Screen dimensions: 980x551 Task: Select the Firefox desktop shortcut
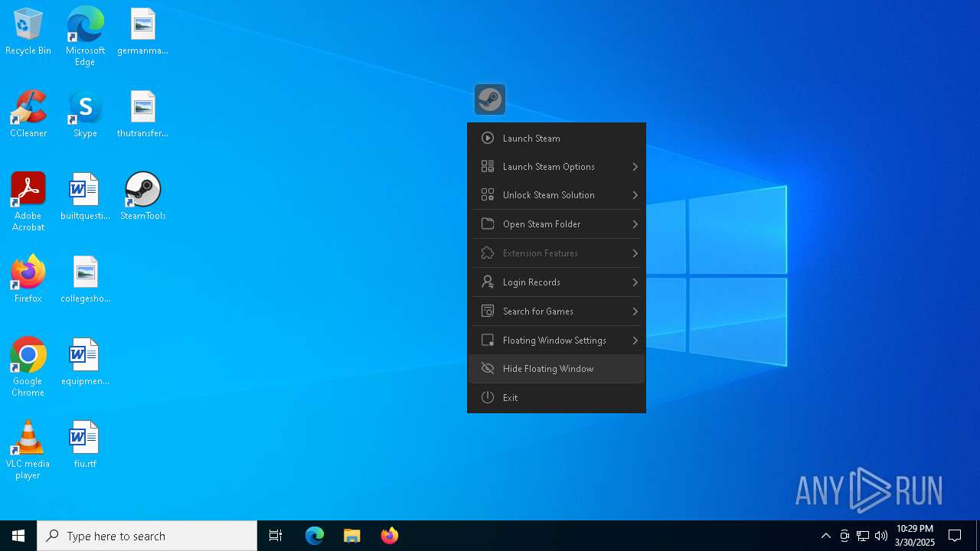tap(28, 279)
